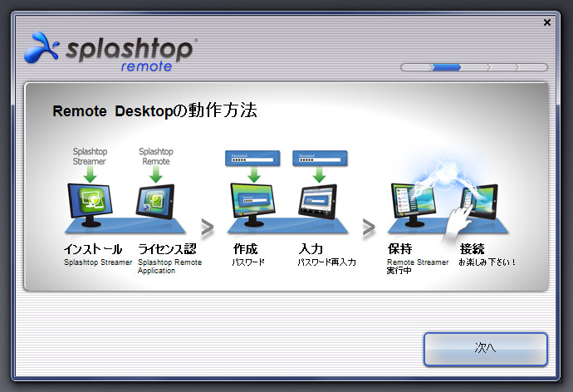This screenshot has width=573, height=392.
Task: Click the 'お楽しみ下さい!' caption
Action: pyautogui.click(x=487, y=262)
